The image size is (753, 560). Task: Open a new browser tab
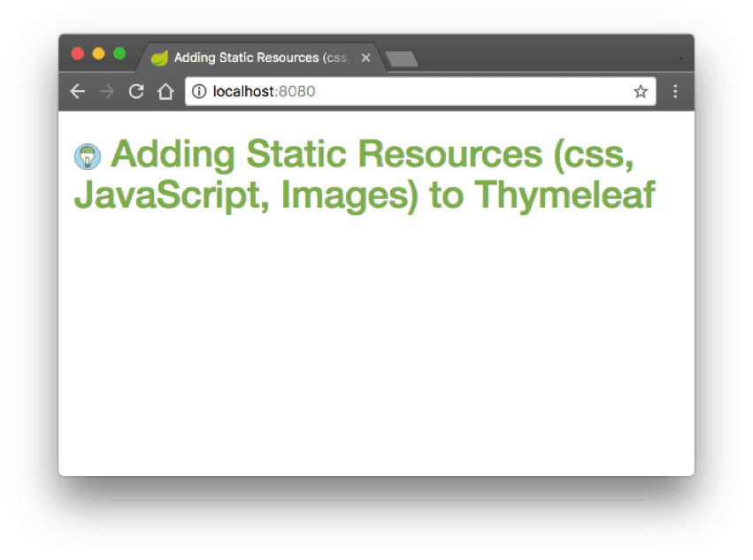click(403, 58)
